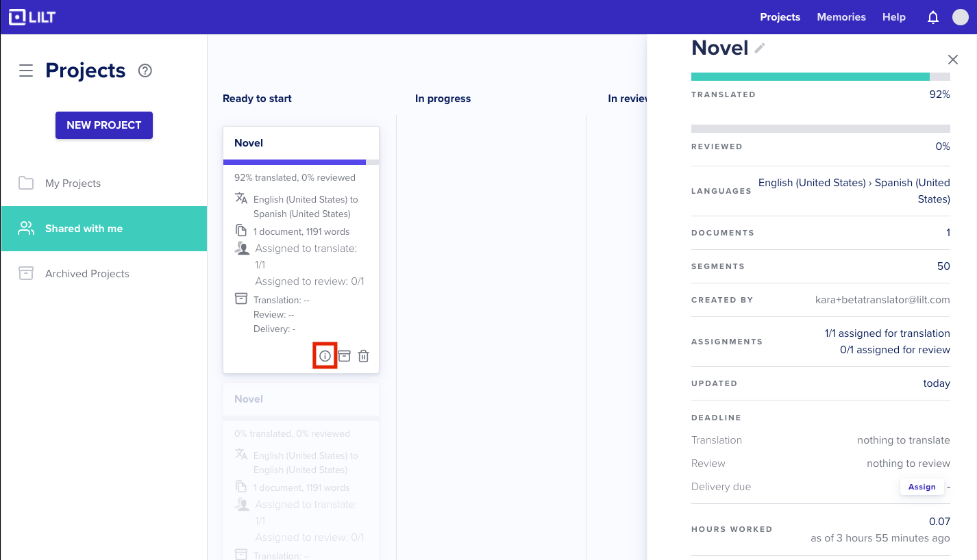Click the documents icon beside 1191 words
The height and width of the screenshot is (560, 977).
(241, 231)
